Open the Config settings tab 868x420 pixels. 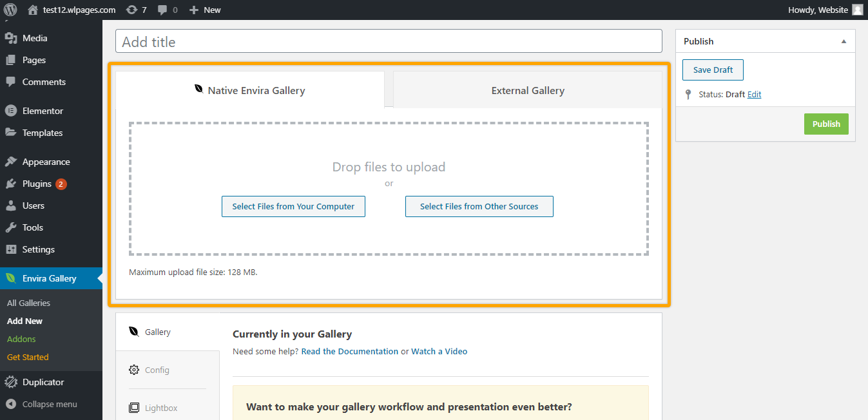(168, 370)
